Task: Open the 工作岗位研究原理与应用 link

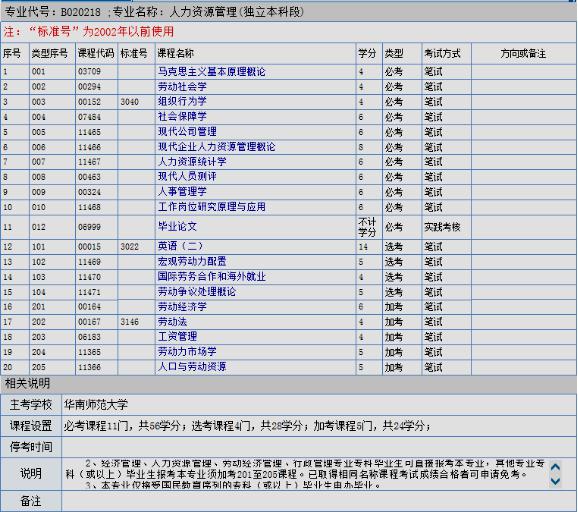Action: click(x=212, y=207)
